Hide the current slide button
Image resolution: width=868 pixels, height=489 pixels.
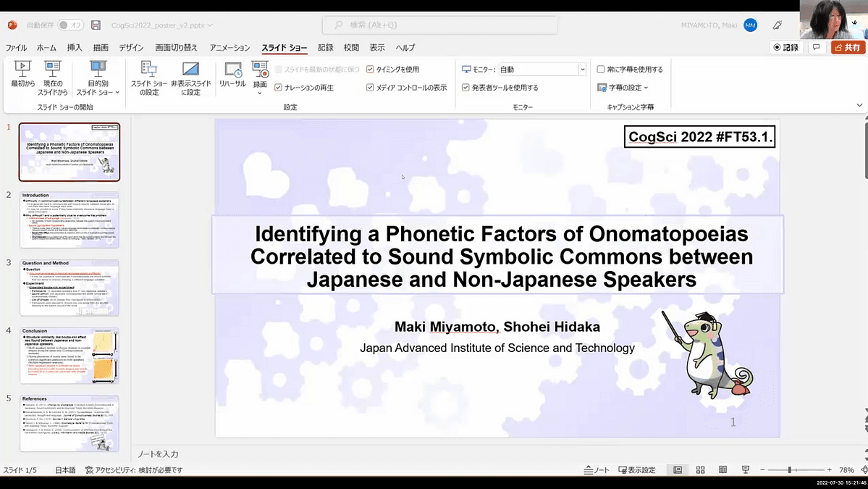(x=190, y=78)
